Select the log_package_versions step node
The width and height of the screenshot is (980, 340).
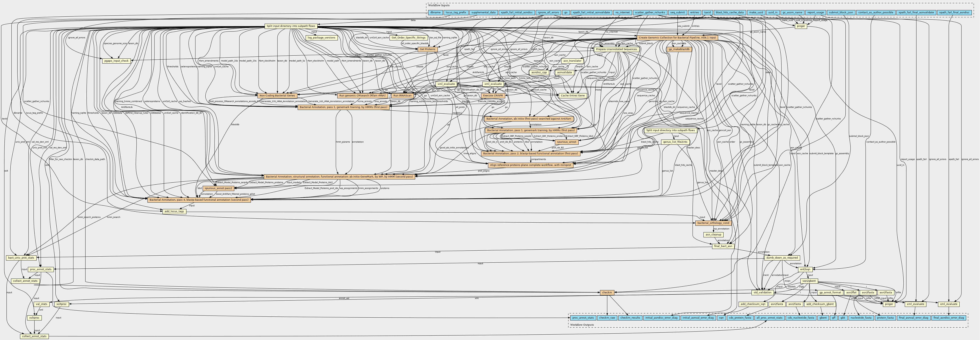point(322,38)
